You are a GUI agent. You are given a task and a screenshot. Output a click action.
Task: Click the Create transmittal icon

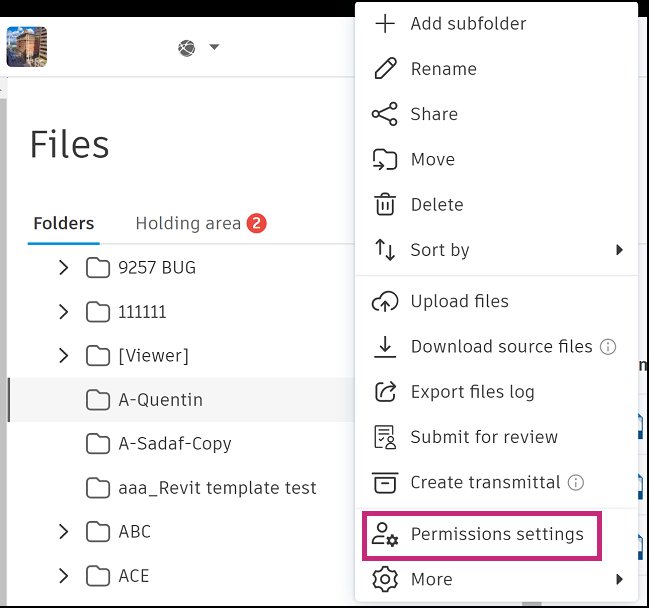[384, 482]
